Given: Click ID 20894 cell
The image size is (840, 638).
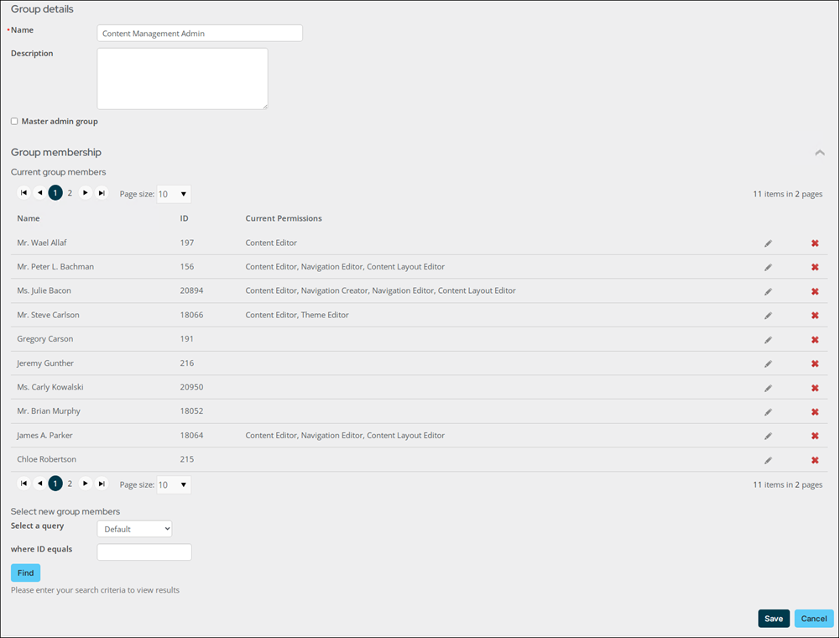Looking at the screenshot, I should [192, 290].
